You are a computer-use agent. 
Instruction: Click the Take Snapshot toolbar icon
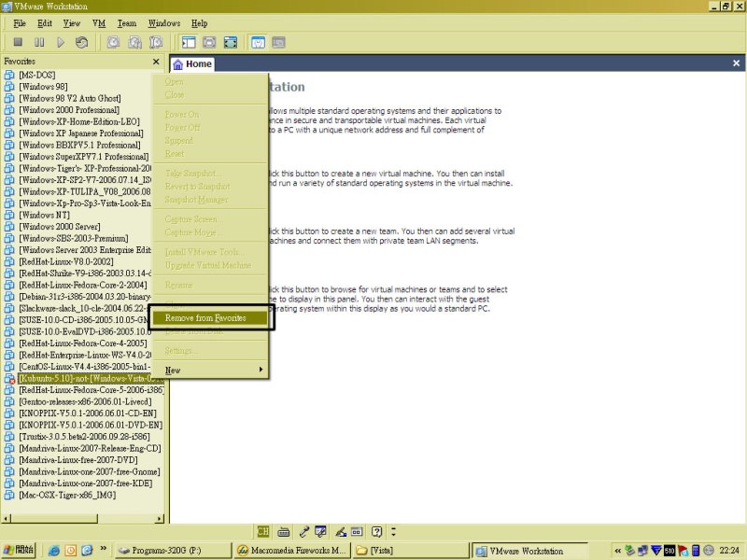pos(113,42)
